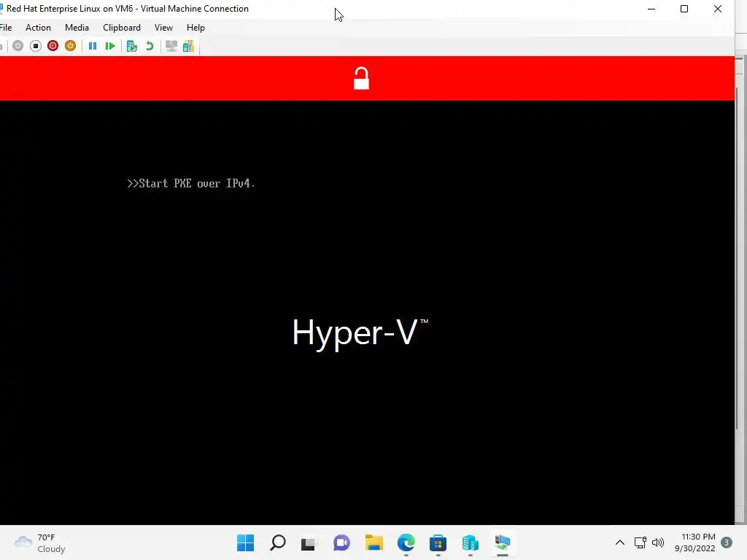
Task: Click the greyed-out Enhanced Session monitor icon
Action: pyautogui.click(x=171, y=46)
